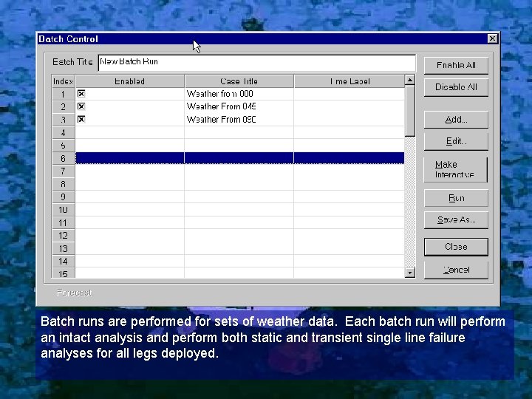This screenshot has height=399, width=532.
Task: Select row index 5 header
Action: pyautogui.click(x=63, y=146)
